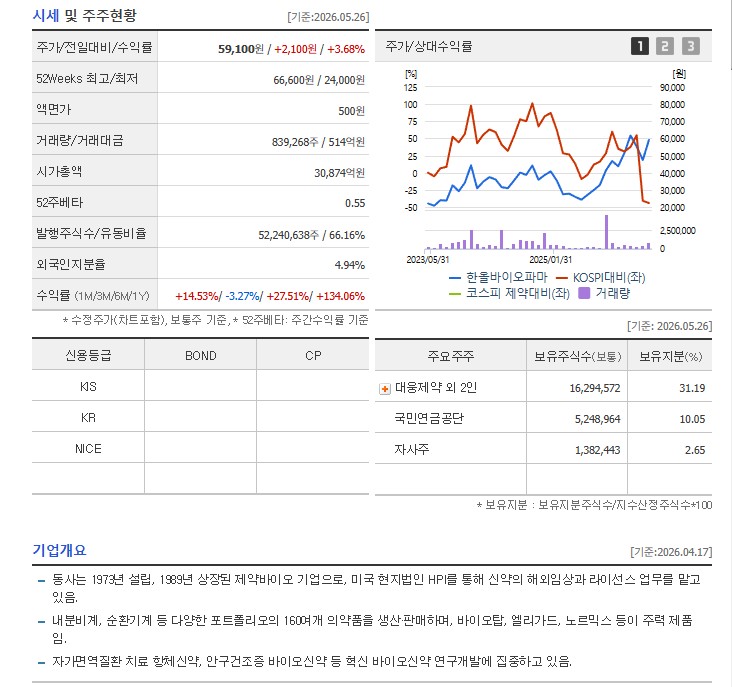
Task: Select the 시가총액 value 30,874억원
Action: pos(339,173)
